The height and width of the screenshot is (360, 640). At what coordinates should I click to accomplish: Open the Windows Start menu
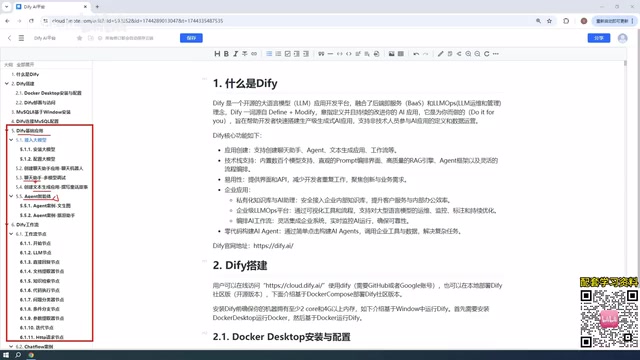click(6, 355)
